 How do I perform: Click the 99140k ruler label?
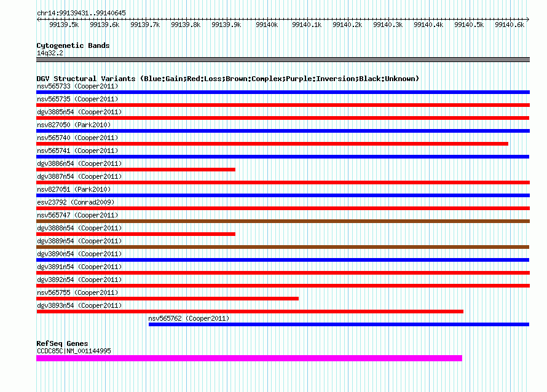[x=267, y=25]
